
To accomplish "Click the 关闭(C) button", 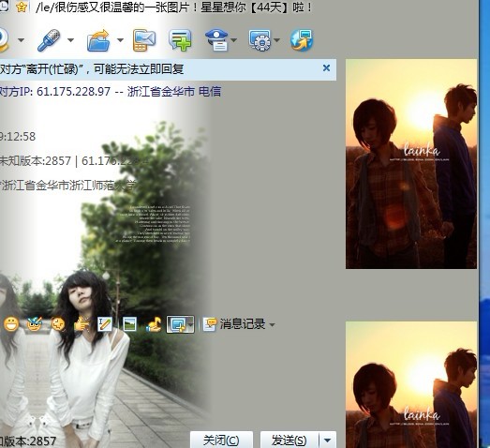I will 221,441.
